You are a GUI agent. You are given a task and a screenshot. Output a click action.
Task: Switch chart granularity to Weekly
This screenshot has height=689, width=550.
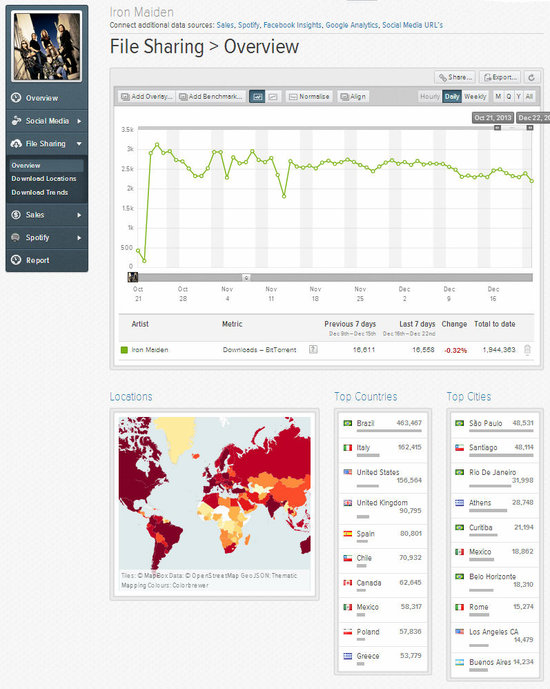475,96
